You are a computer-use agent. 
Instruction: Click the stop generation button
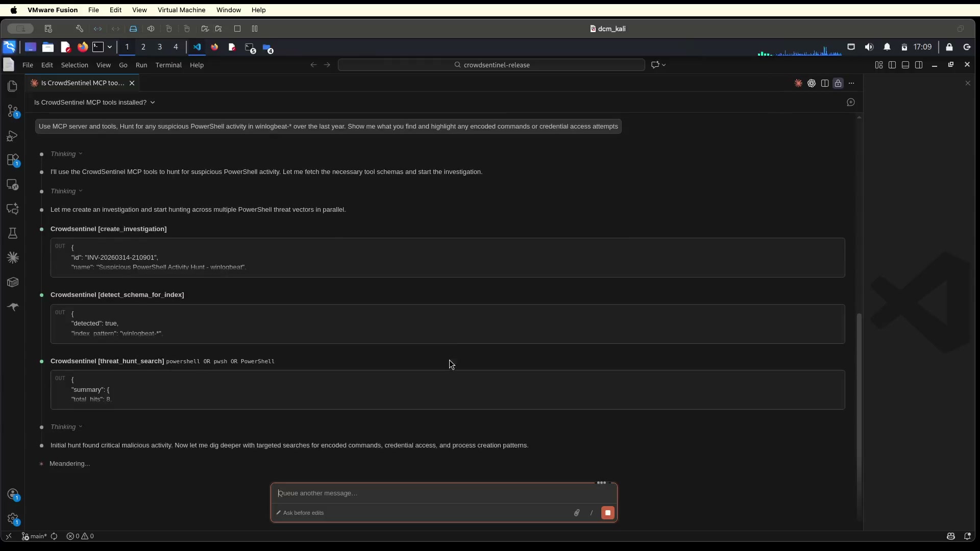click(607, 513)
